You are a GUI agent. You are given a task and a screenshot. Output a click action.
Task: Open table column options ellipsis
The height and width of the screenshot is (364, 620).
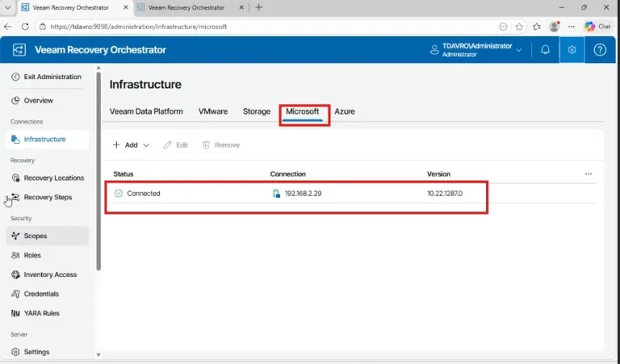(x=589, y=174)
